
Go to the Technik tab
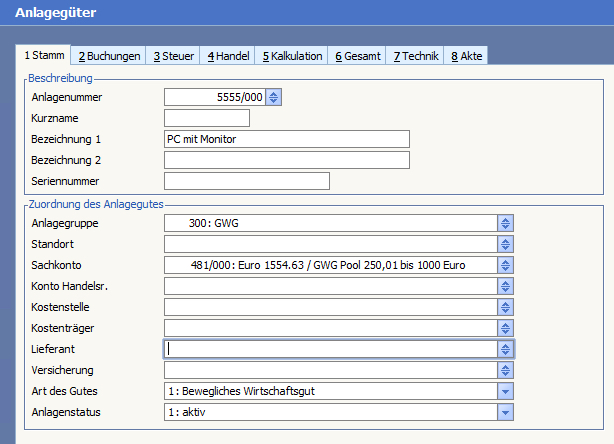pos(416,56)
